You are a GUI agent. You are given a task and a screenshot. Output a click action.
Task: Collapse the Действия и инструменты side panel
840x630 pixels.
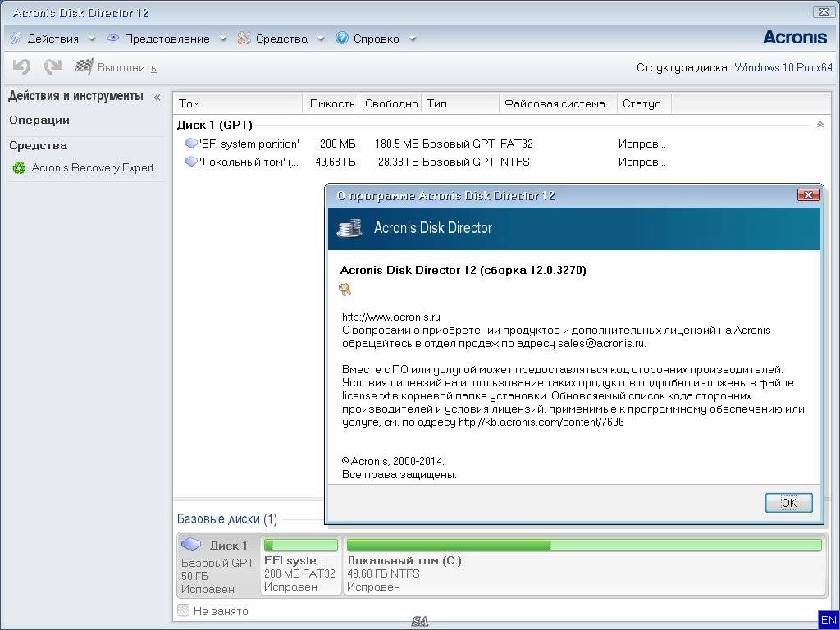(157, 97)
